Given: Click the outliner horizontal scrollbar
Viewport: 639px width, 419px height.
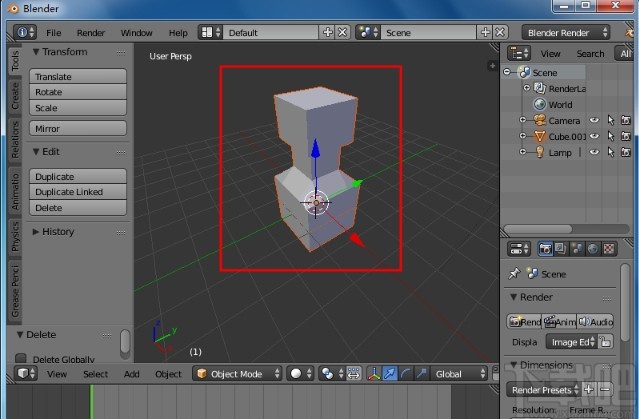Looking at the screenshot, I should point(538,228).
